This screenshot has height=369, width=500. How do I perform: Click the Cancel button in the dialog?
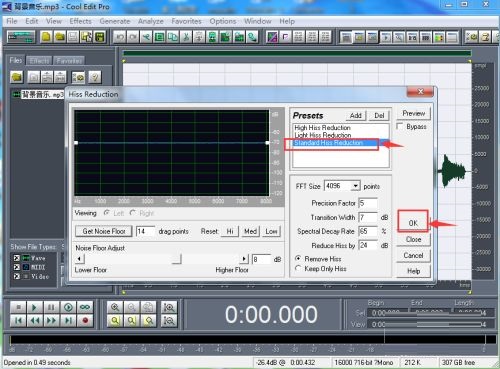tap(413, 255)
